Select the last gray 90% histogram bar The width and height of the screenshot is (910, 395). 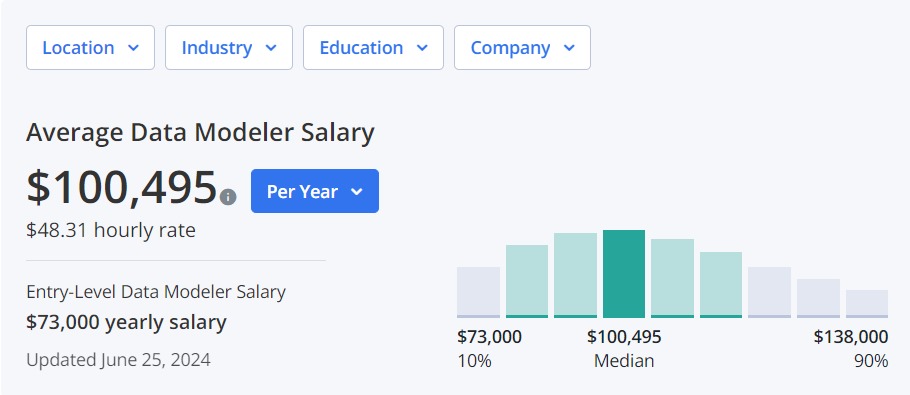tap(867, 304)
